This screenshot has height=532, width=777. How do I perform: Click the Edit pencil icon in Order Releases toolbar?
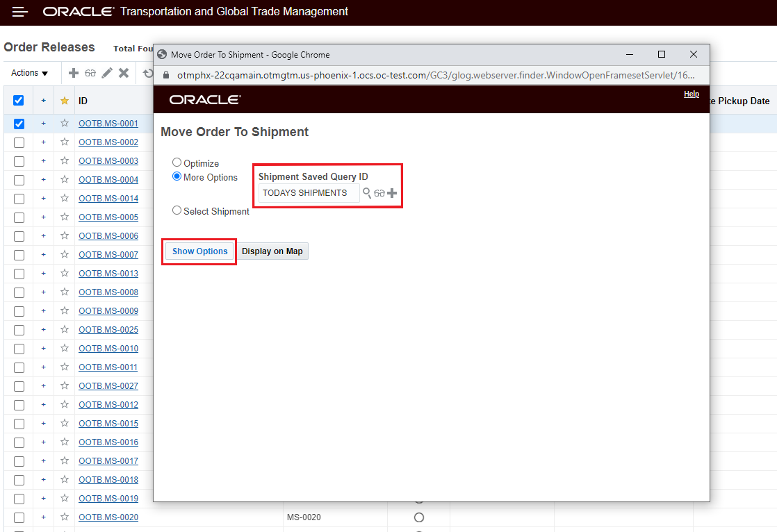point(106,73)
